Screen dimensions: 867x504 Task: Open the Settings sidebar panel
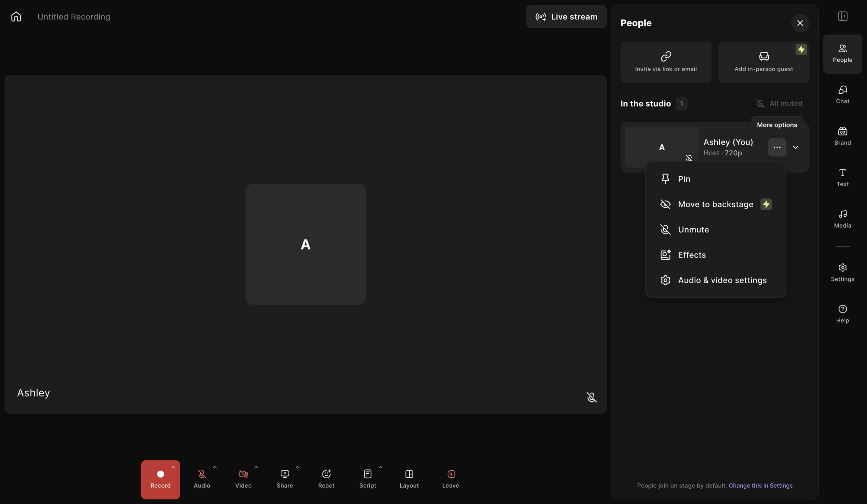[x=842, y=273]
